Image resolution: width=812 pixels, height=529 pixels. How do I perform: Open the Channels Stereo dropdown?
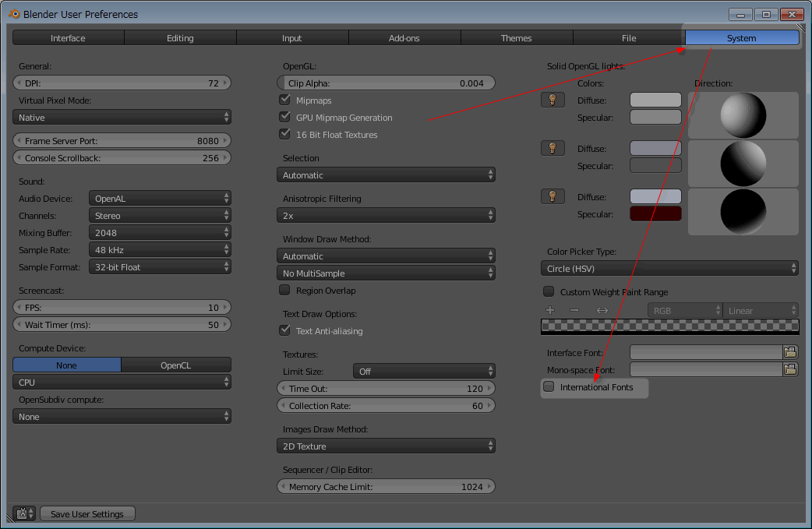tap(160, 215)
